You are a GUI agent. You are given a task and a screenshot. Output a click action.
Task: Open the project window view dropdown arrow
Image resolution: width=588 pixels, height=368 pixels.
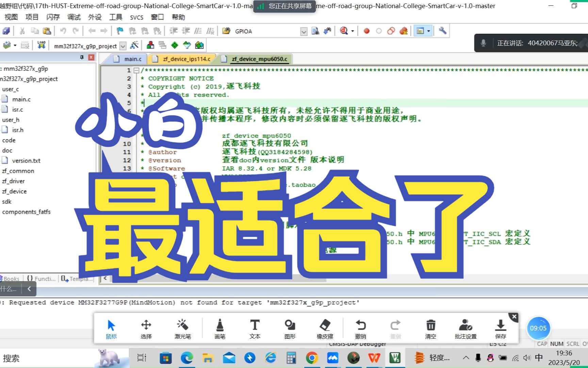(x=429, y=31)
